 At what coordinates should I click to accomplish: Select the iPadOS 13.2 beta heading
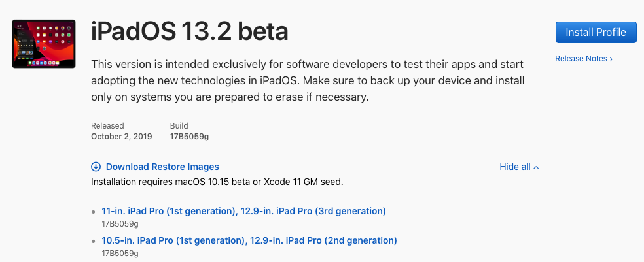pyautogui.click(x=189, y=31)
